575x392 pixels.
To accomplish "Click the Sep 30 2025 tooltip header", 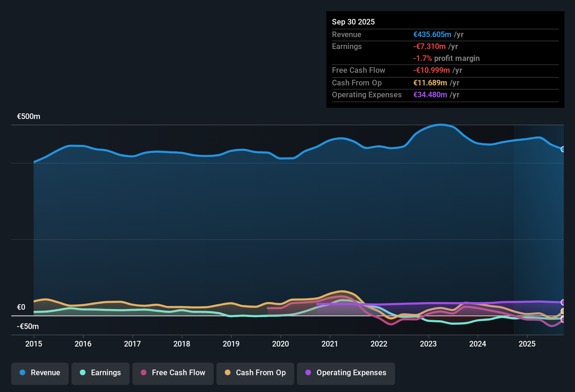I will (x=353, y=22).
